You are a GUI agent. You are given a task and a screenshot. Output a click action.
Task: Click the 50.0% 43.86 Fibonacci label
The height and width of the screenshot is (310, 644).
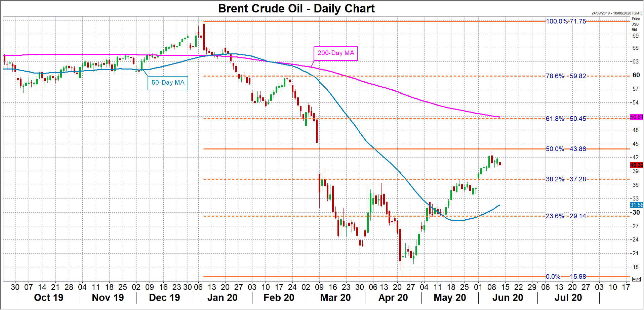(566, 149)
